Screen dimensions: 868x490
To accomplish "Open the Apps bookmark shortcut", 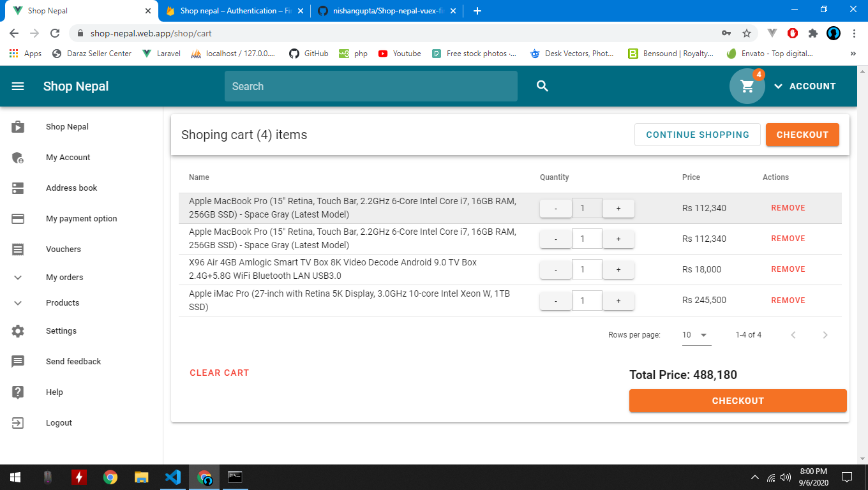I will tap(26, 54).
